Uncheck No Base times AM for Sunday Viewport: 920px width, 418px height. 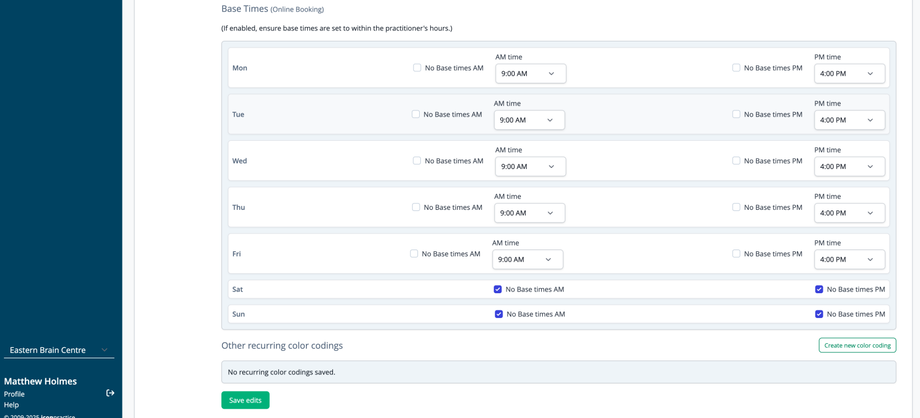498,314
